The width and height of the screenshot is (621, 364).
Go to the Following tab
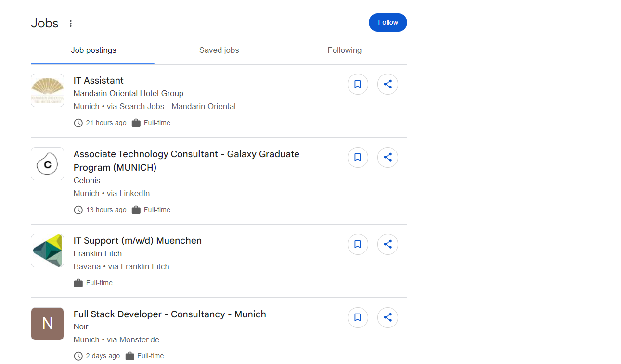345,50
